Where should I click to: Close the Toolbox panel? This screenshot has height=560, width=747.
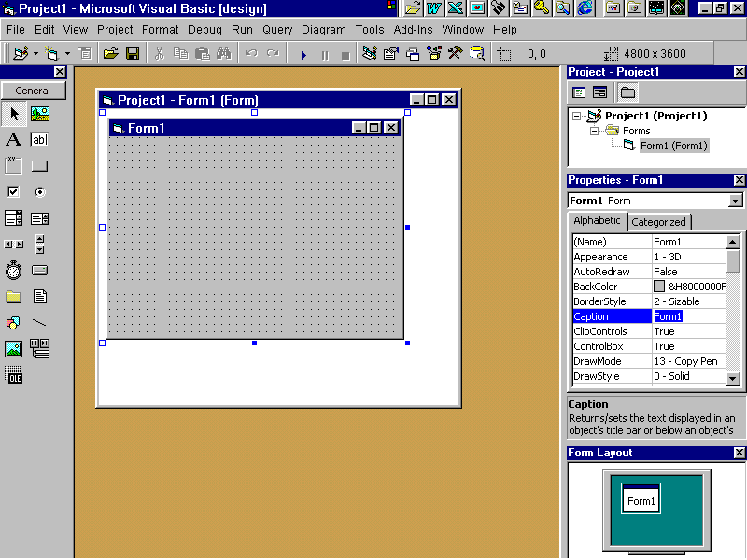pyautogui.click(x=60, y=72)
